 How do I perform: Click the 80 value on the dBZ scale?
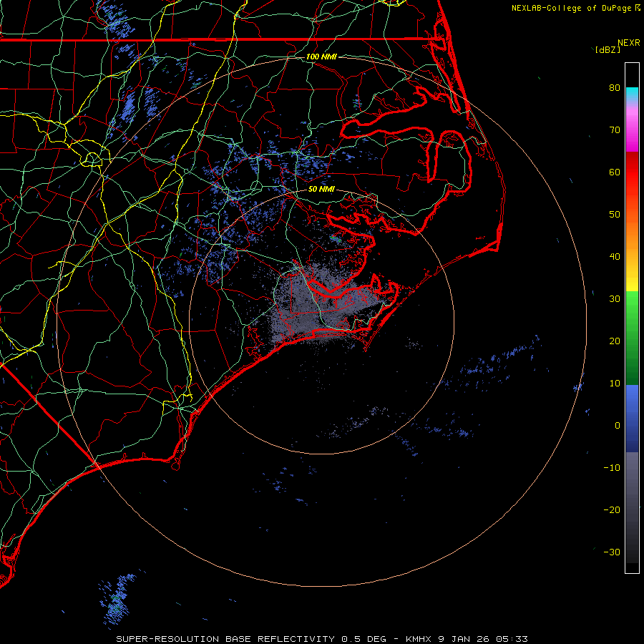[x=615, y=87]
